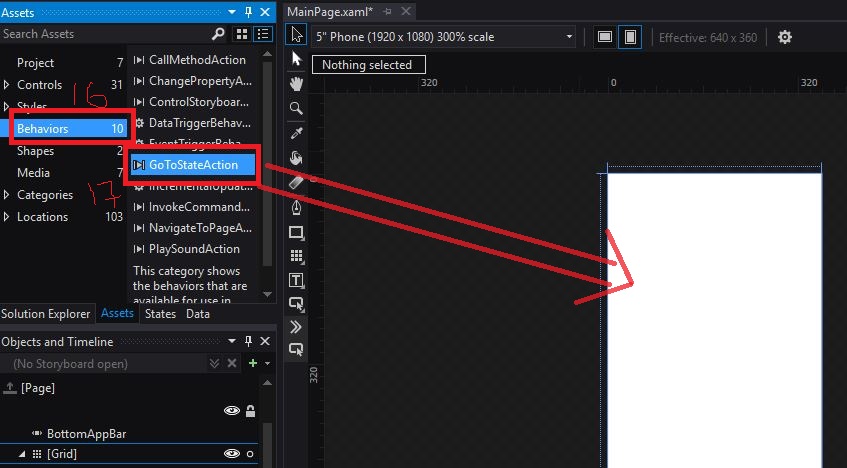Activate the Pan hand tool
847x468 pixels.
point(296,84)
